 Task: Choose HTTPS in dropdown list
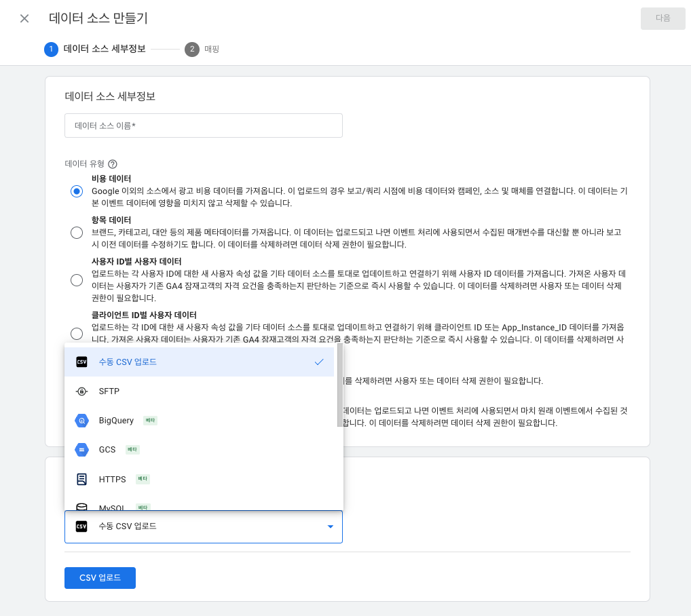199,479
